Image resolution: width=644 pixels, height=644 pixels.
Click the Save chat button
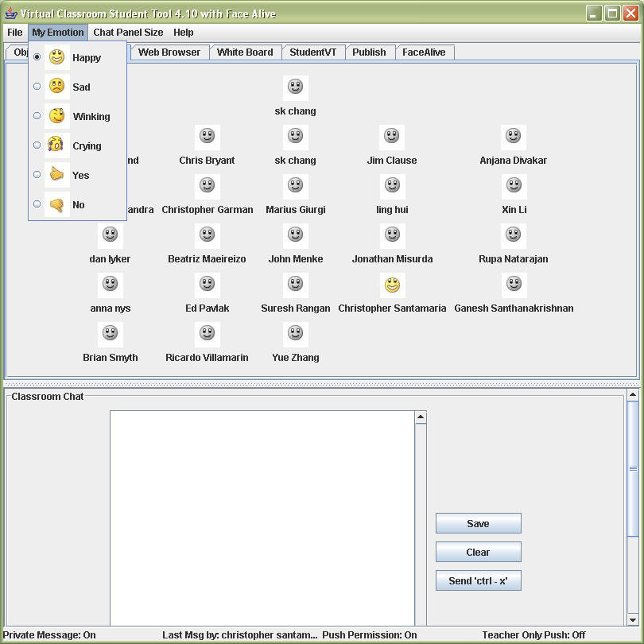[478, 523]
